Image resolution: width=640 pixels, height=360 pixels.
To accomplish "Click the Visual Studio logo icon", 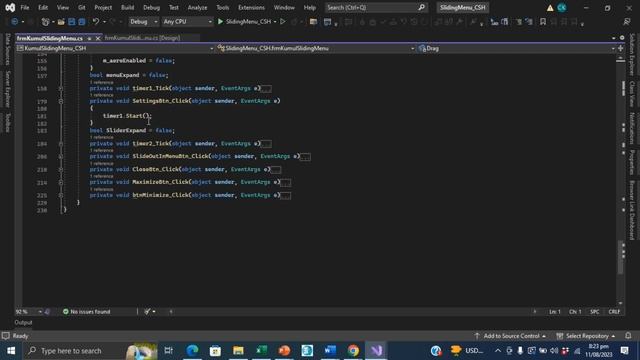I will pyautogui.click(x=10, y=7).
